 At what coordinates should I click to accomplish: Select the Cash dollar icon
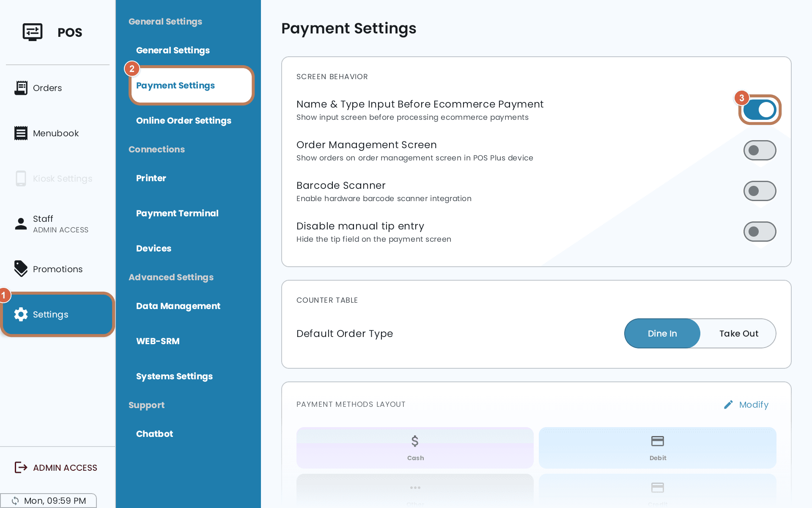415,441
